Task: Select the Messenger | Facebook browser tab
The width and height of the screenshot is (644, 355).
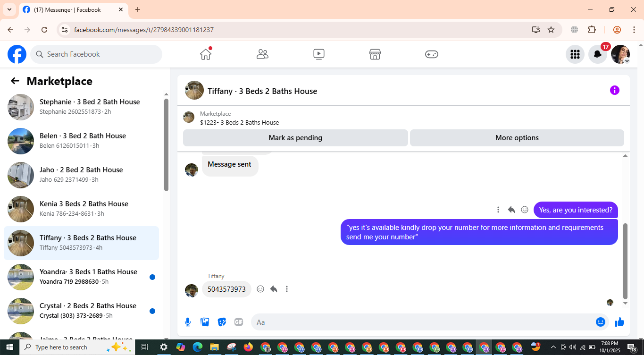Action: 73,9
